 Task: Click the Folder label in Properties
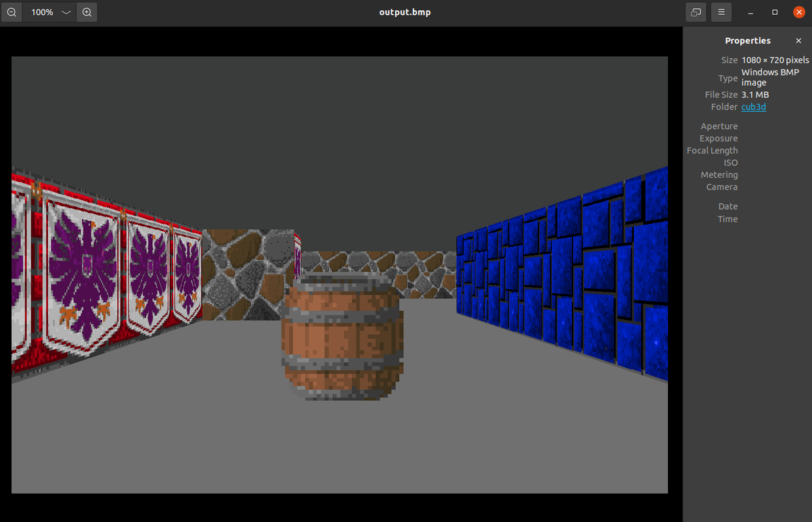(x=725, y=107)
